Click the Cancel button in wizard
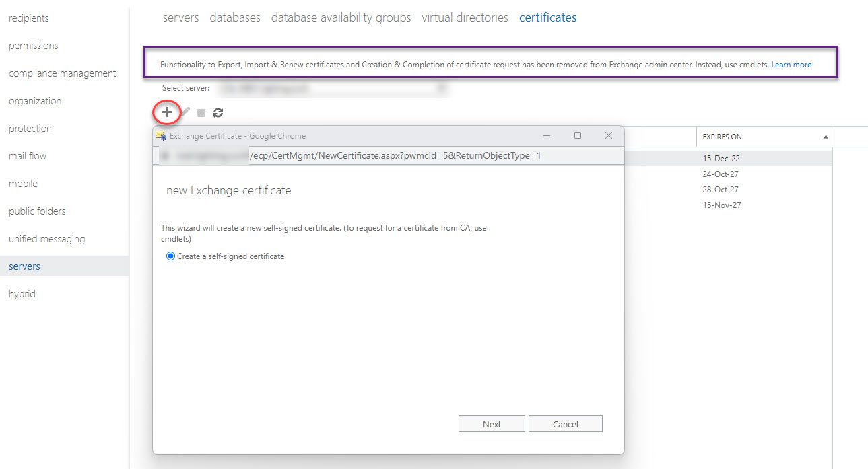868x469 pixels. tap(566, 424)
